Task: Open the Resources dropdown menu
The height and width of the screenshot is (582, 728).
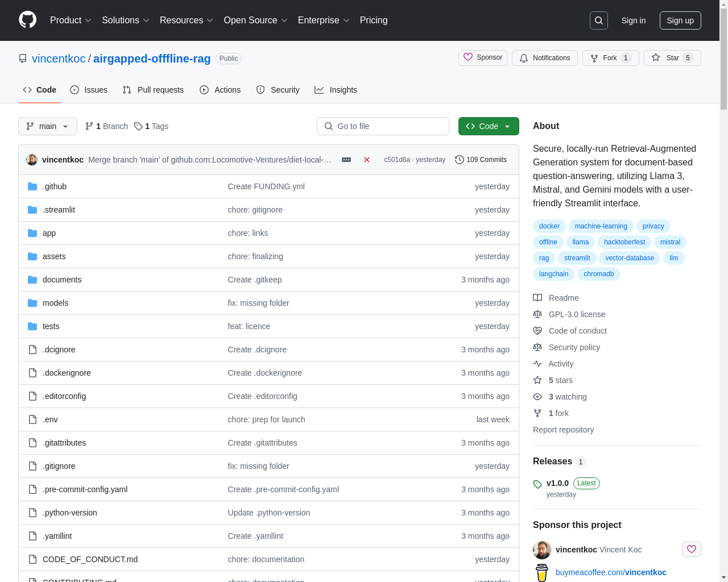Action: tap(186, 20)
